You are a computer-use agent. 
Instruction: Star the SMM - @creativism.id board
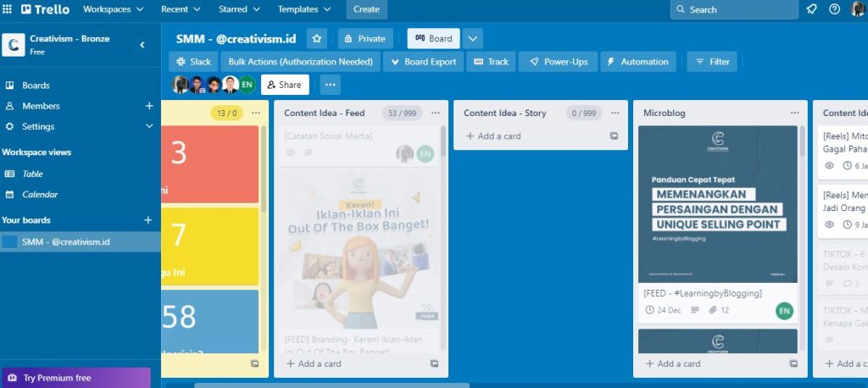[317, 39]
